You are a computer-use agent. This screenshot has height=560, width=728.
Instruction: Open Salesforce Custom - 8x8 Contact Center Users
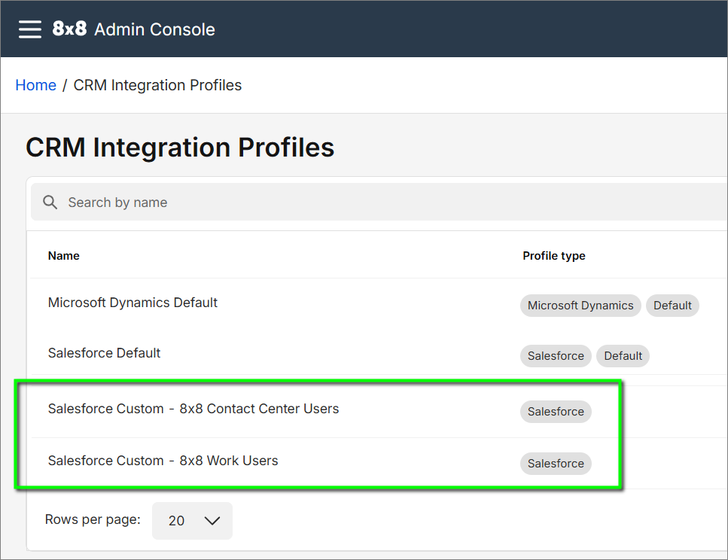[x=193, y=409]
